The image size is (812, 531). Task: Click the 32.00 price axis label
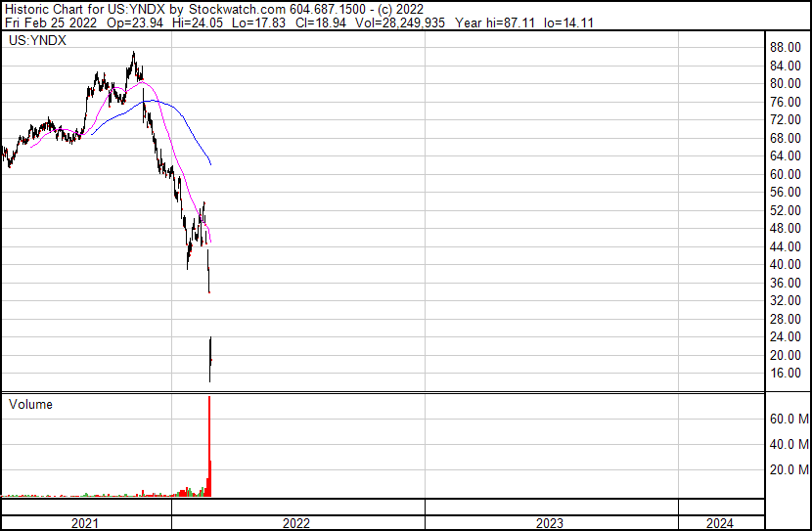[786, 300]
